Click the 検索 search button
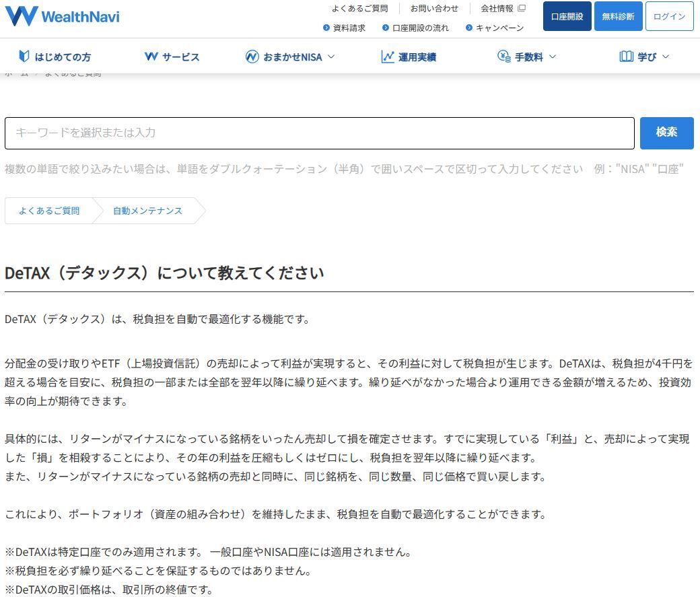700x597 pixels. click(666, 133)
